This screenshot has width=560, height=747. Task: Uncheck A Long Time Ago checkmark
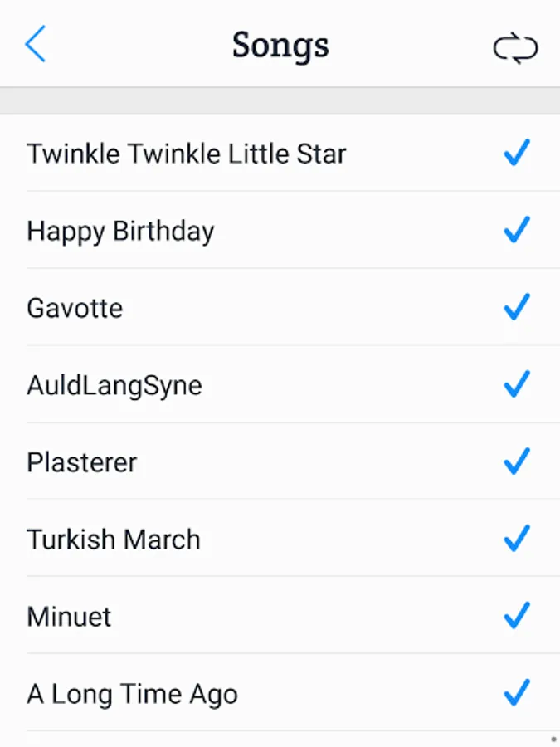516,693
